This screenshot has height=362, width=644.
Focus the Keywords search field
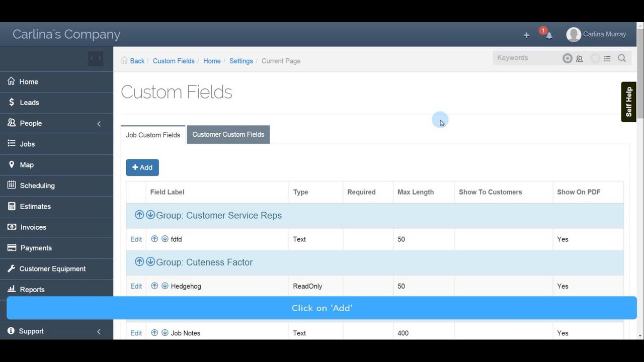tap(527, 58)
